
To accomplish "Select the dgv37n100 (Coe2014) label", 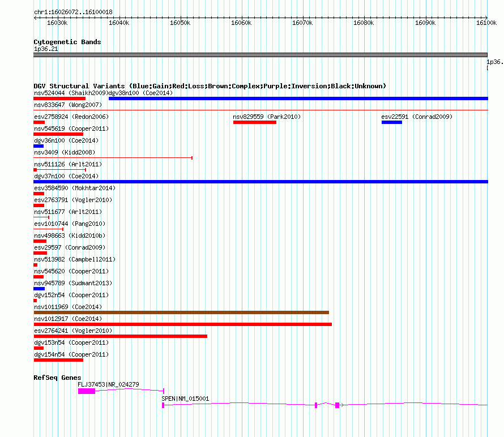I will click(x=66, y=176).
